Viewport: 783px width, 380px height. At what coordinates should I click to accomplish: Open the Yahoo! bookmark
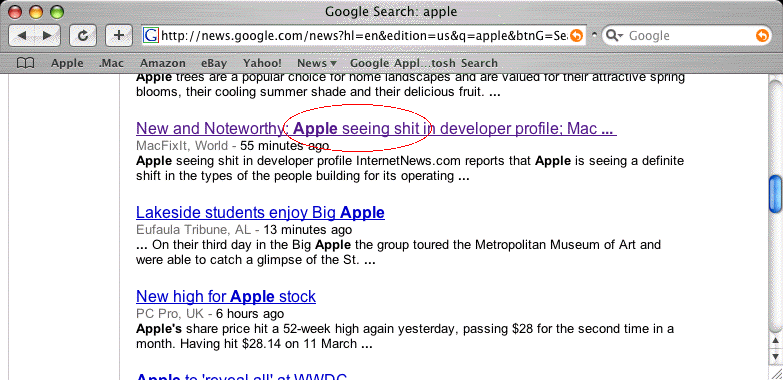pos(263,63)
